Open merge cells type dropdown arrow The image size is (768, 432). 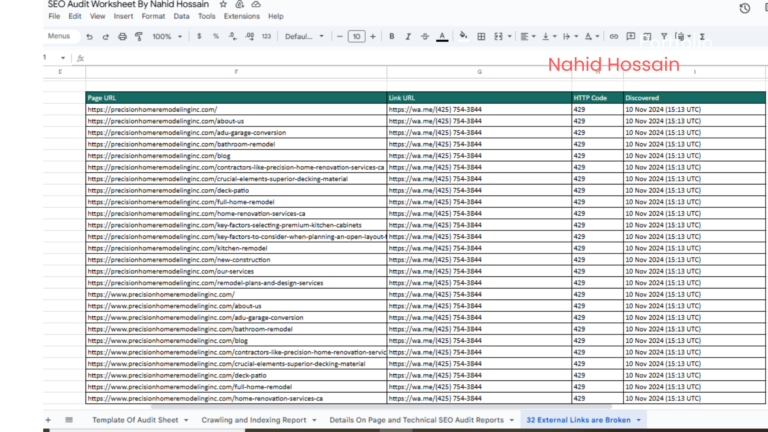tap(509, 37)
